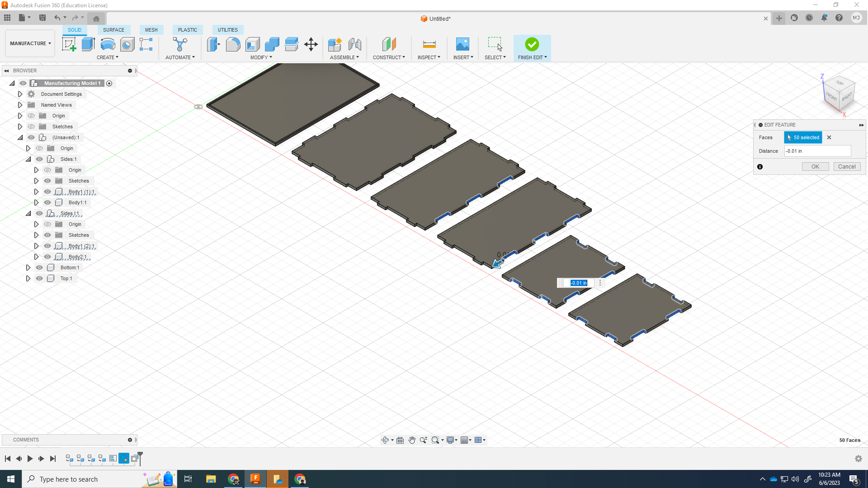
Task: Expand the Document Settings node
Action: point(20,94)
